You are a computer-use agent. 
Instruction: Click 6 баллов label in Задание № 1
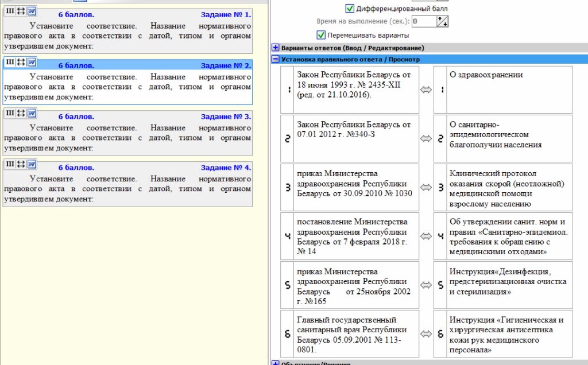pos(76,14)
